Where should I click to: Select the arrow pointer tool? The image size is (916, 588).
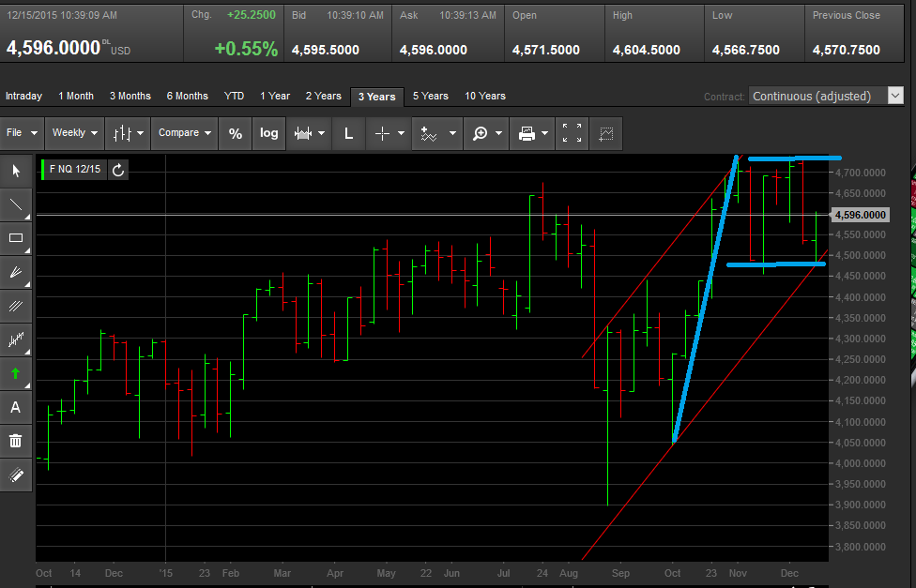[x=16, y=171]
